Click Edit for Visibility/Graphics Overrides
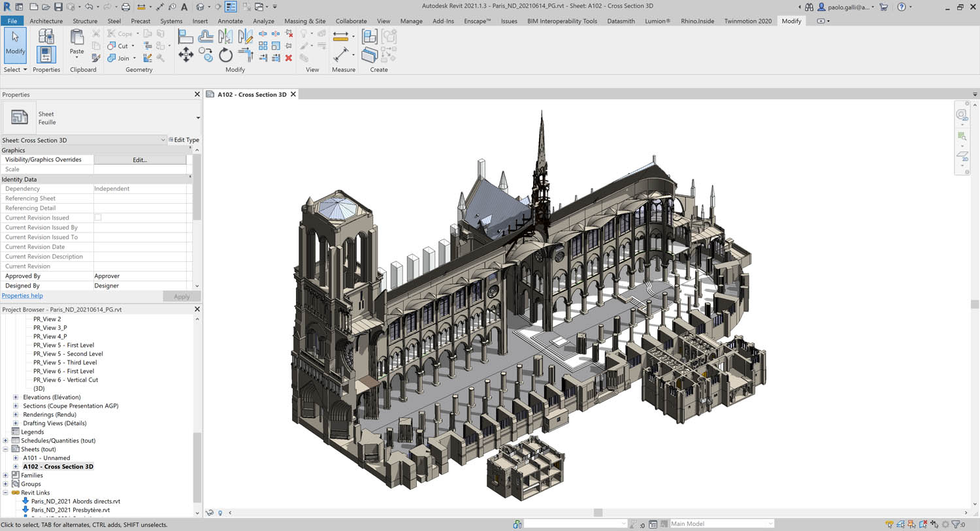 point(140,159)
